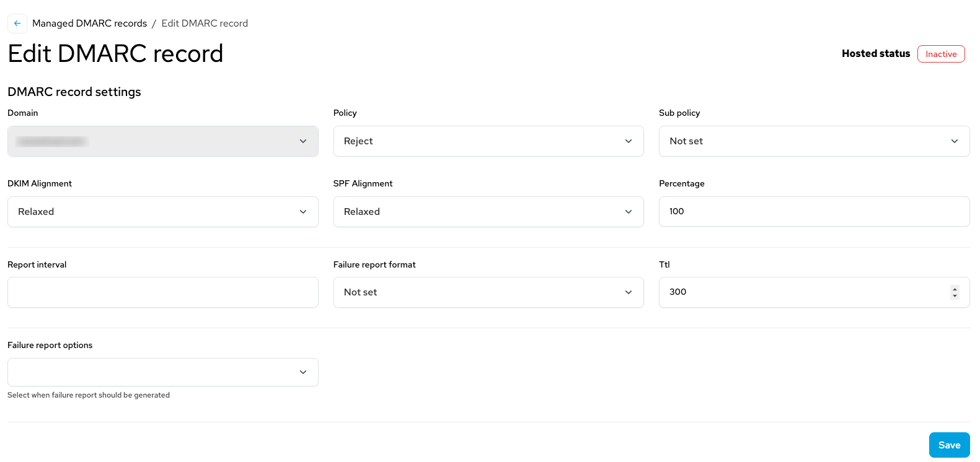Screen dimensions: 980x462
Task: Open the Domain dropdown
Action: (x=163, y=141)
